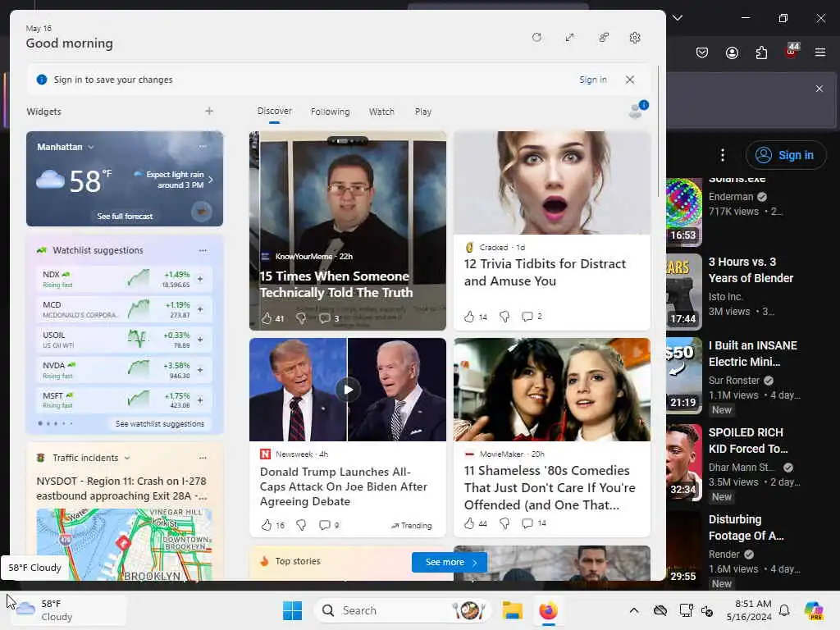Add MCD to watchlist
The height and width of the screenshot is (630, 840).
click(x=200, y=309)
